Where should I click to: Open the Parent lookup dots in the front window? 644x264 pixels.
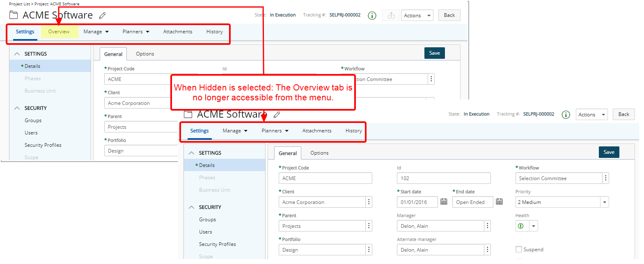369,226
